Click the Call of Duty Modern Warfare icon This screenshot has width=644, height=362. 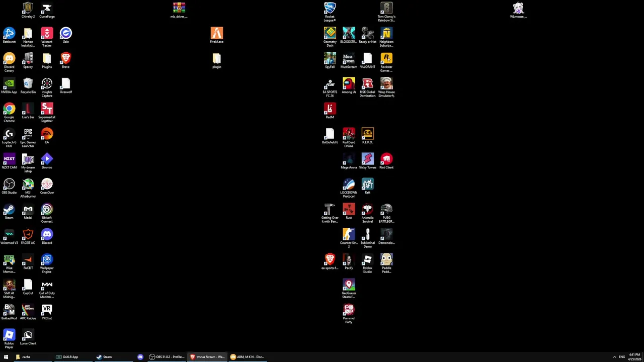47,288
